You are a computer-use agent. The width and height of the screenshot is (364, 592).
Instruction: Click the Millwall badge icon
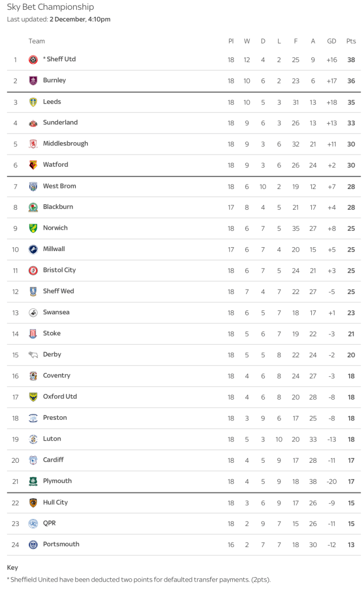[33, 250]
